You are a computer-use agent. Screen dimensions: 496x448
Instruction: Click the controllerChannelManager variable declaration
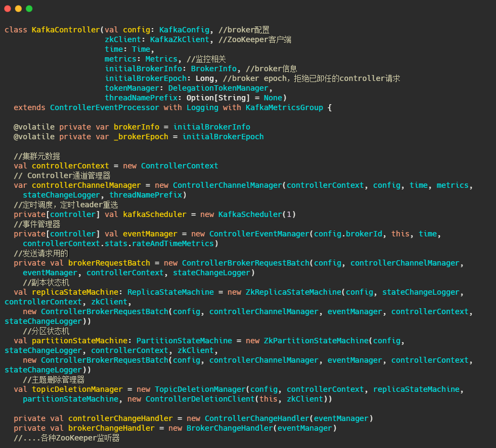coord(86,185)
